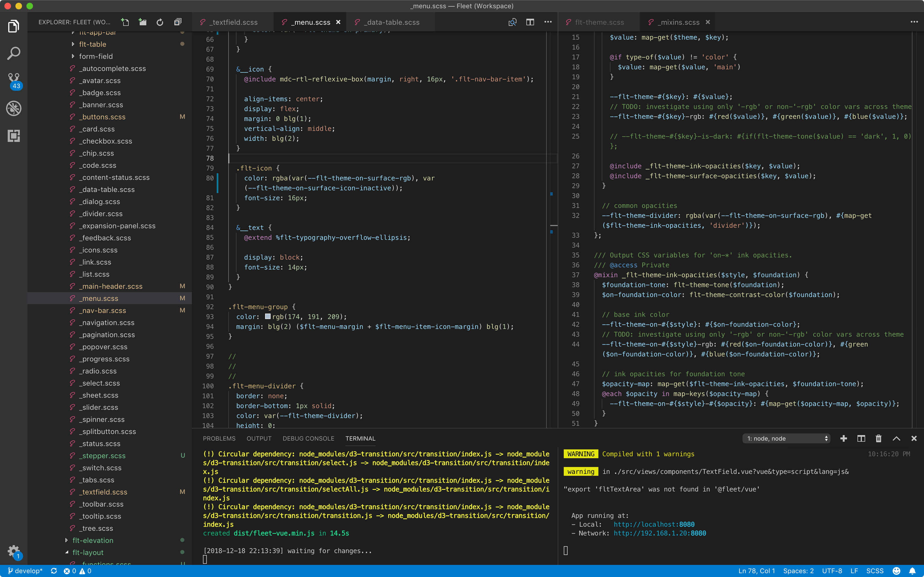Open the Manage gear menu

point(14,552)
